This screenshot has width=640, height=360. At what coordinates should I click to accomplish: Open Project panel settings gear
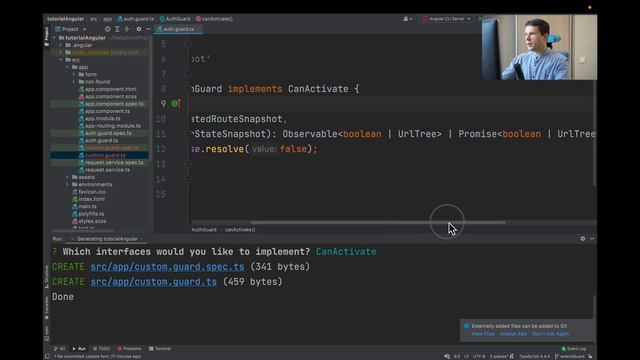[x=139, y=29]
